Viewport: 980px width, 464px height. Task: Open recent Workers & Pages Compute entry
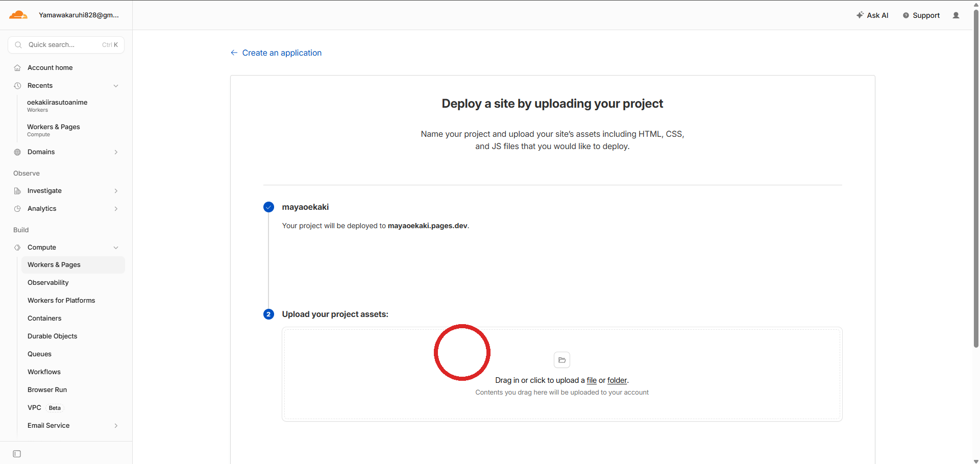54,130
